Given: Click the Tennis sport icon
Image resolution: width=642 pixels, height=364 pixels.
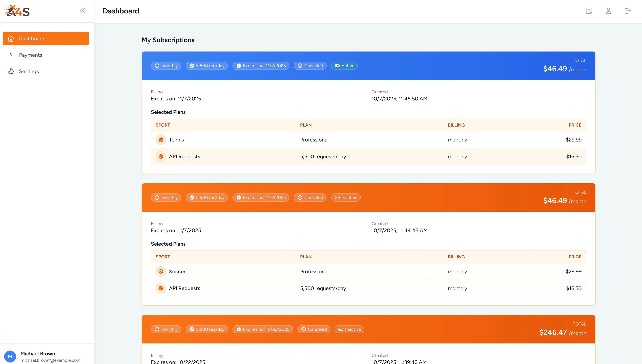Looking at the screenshot, I should pyautogui.click(x=161, y=139).
